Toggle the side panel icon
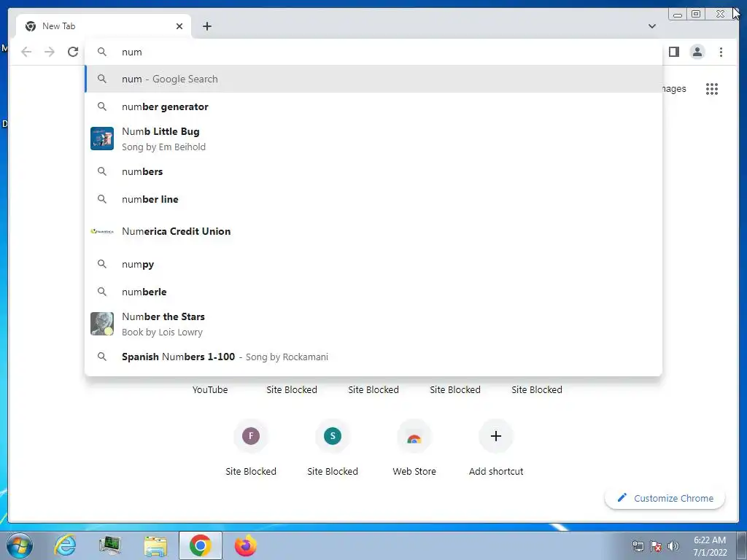747x560 pixels. point(673,52)
